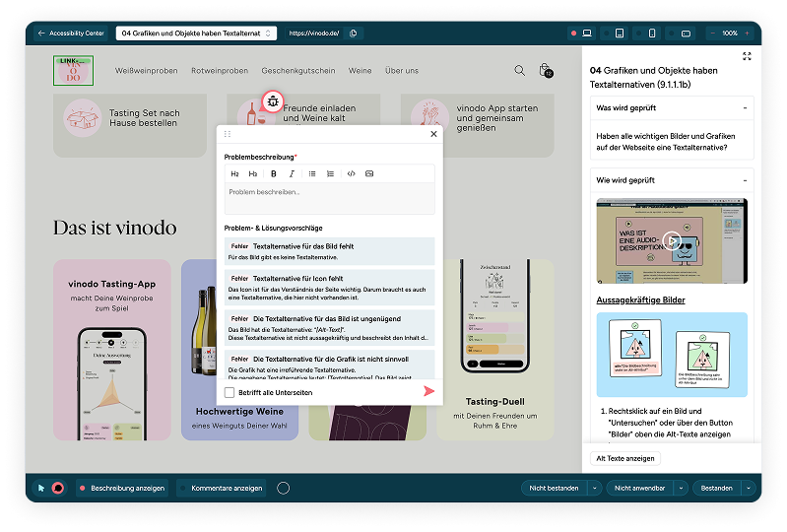Open the test step selector dropdown
Image resolution: width=787 pixels, height=532 pixels.
[x=196, y=33]
